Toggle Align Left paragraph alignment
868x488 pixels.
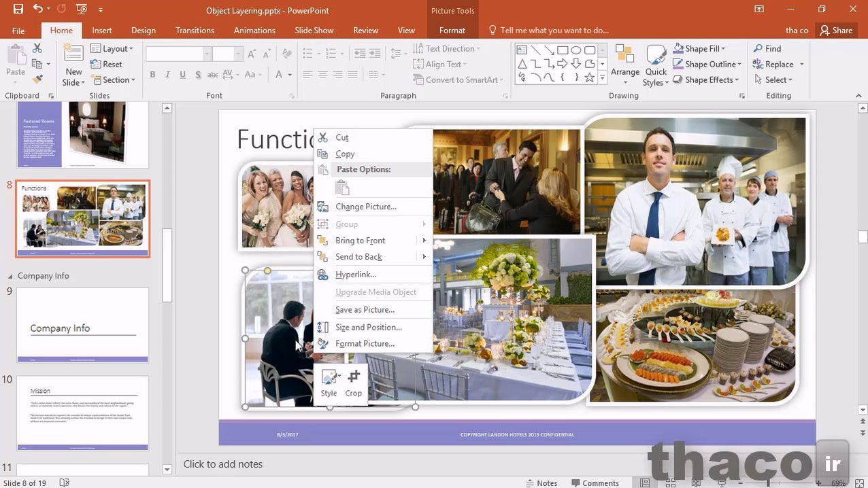coord(307,75)
